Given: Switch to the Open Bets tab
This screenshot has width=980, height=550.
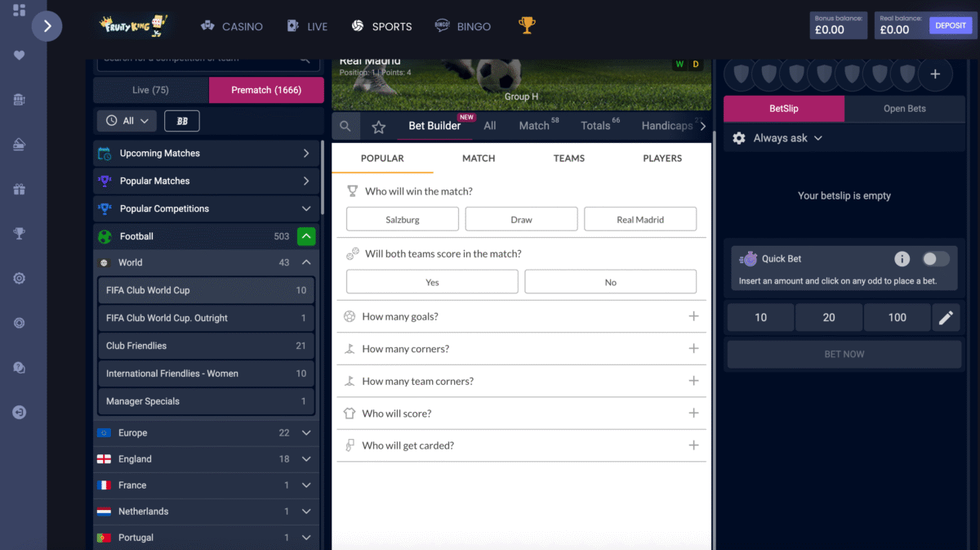Looking at the screenshot, I should [x=905, y=109].
